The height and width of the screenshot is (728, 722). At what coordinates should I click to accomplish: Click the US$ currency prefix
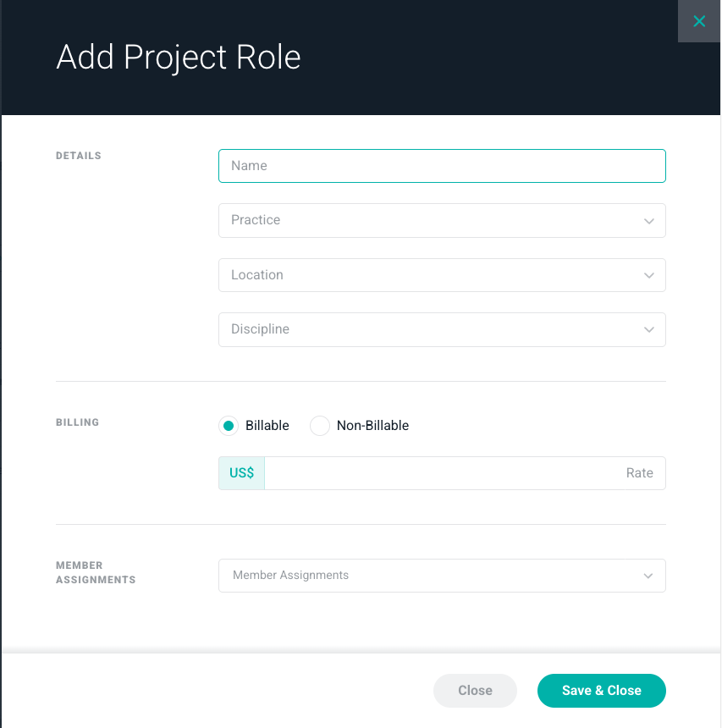point(241,473)
